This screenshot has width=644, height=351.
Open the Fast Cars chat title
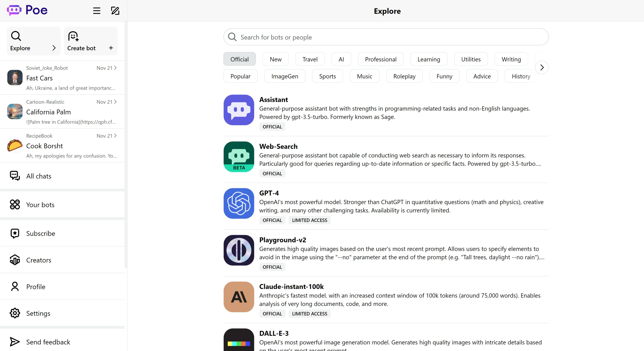coord(39,78)
